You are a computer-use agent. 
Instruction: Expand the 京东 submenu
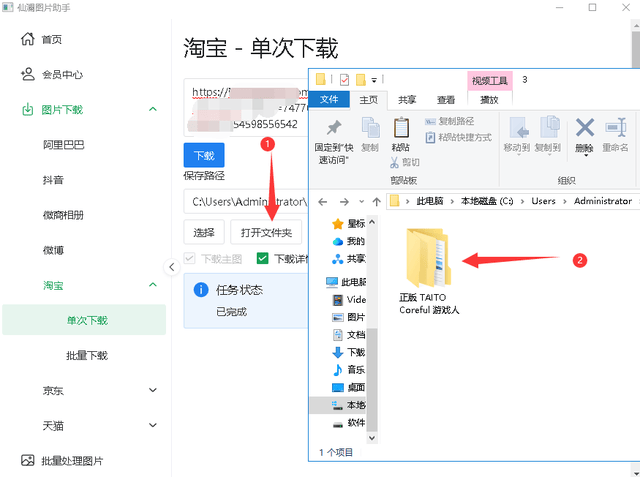coord(153,390)
